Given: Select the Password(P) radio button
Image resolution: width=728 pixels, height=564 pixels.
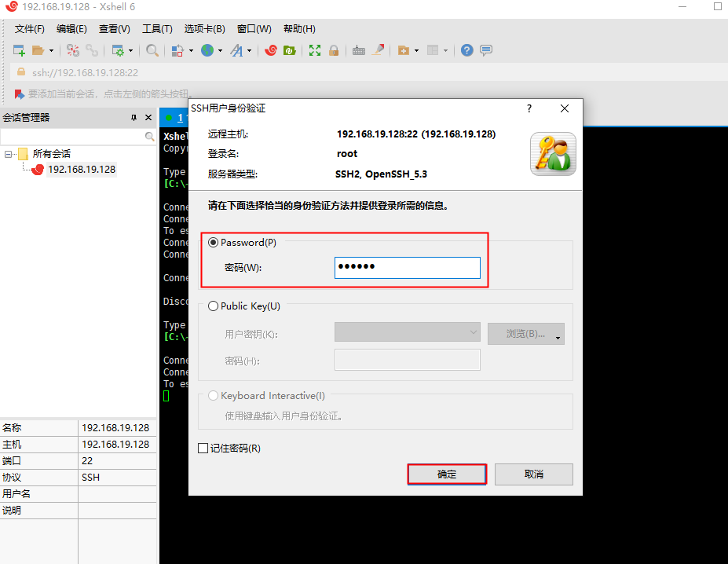Looking at the screenshot, I should [213, 243].
